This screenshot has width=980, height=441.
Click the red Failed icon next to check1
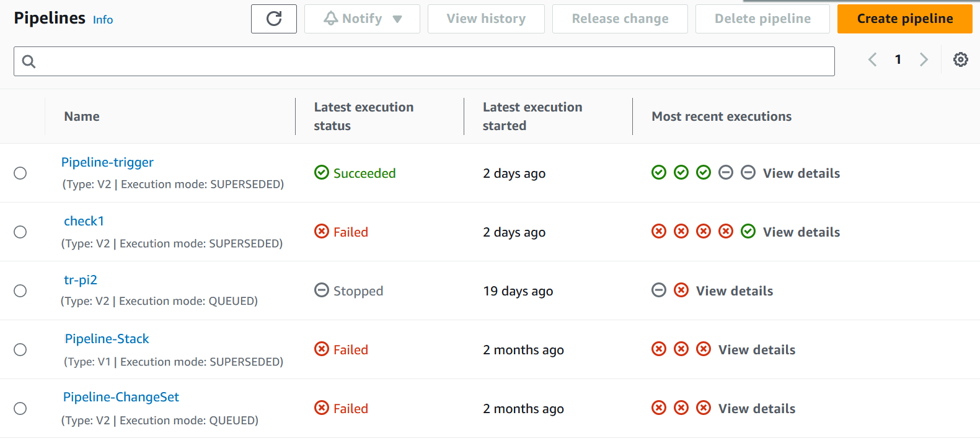click(x=322, y=231)
